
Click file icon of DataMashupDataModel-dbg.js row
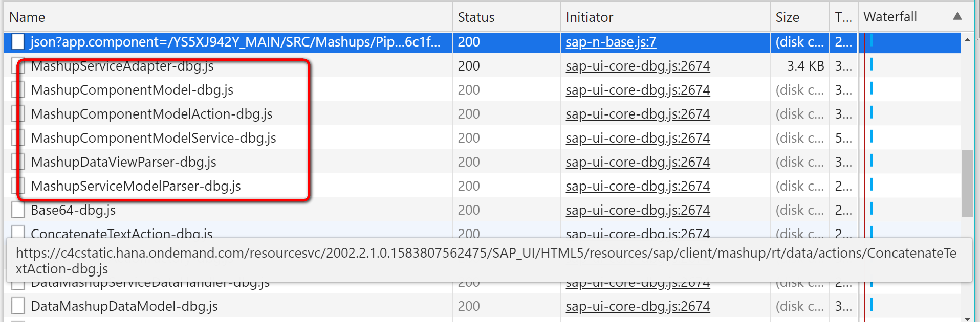[18, 306]
